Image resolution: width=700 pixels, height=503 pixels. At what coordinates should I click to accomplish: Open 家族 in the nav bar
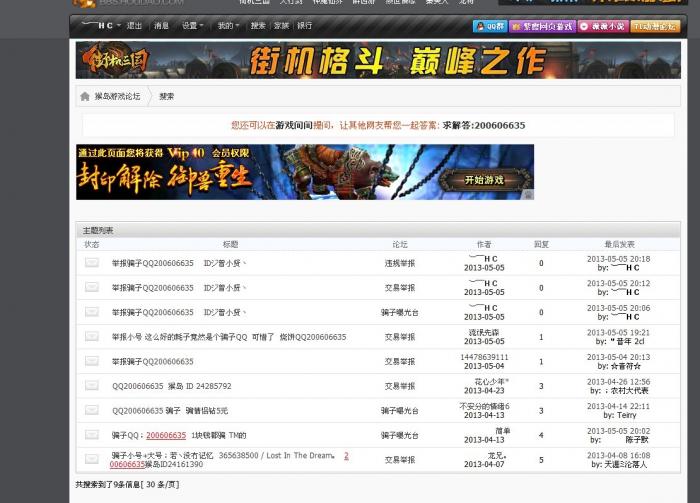[x=281, y=26]
